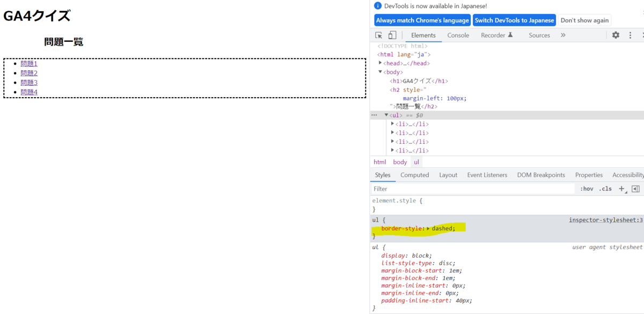Switch to the Console tab
The width and height of the screenshot is (644, 314).
pos(458,35)
